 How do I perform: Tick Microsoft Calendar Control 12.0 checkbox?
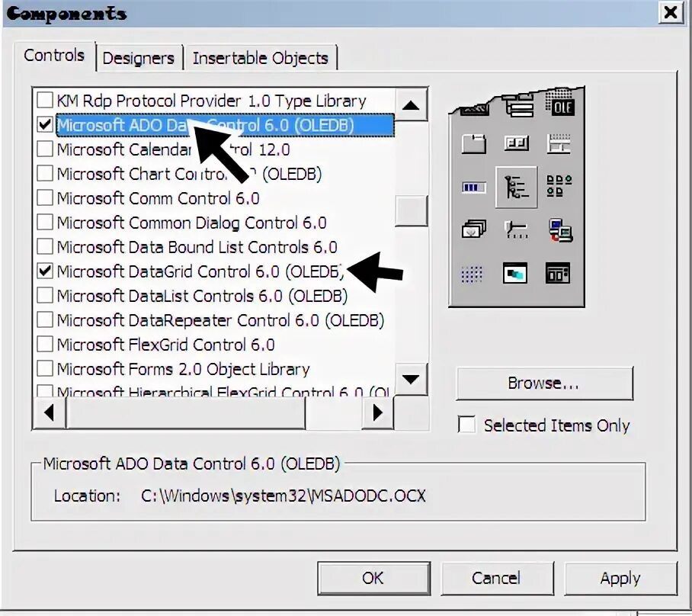tap(45, 149)
